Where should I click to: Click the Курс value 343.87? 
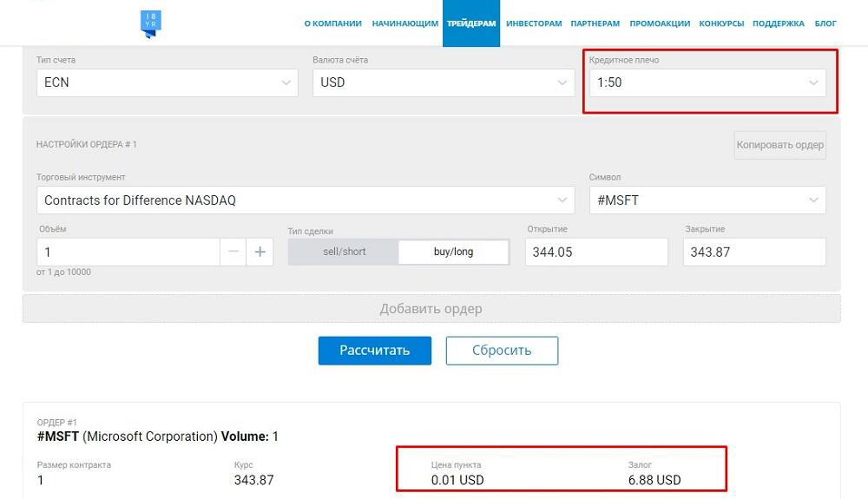253,480
